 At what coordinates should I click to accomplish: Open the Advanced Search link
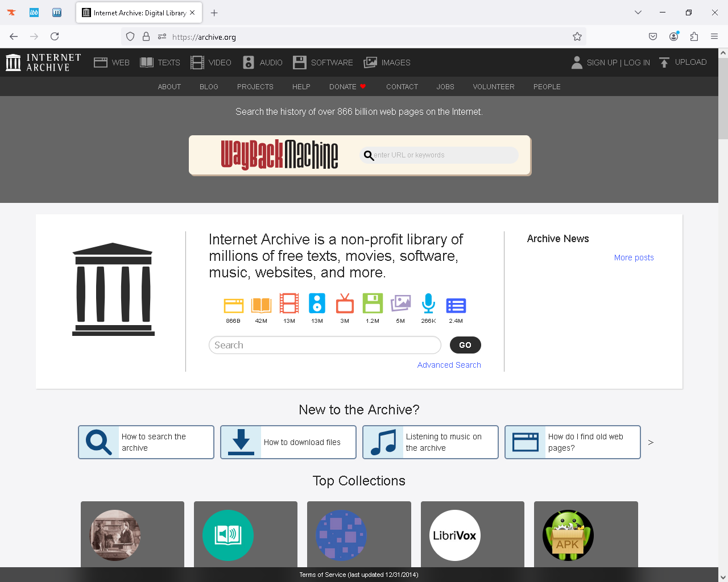(x=449, y=365)
